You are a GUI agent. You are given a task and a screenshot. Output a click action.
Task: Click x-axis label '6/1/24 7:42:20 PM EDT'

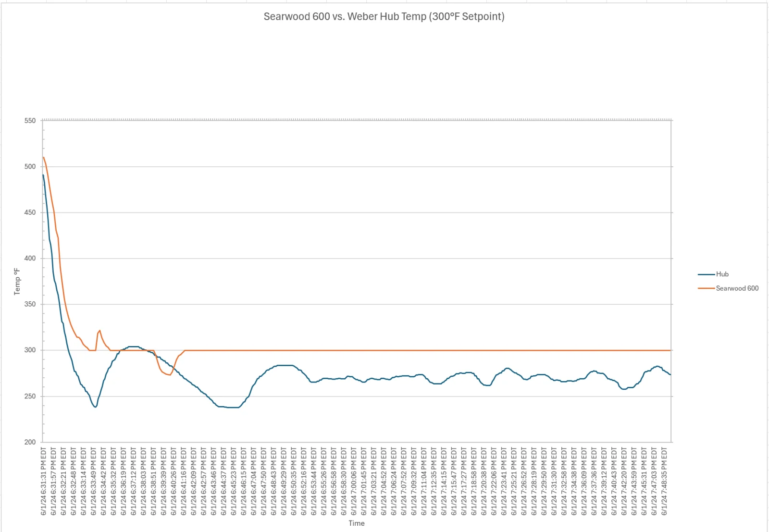[624, 482]
